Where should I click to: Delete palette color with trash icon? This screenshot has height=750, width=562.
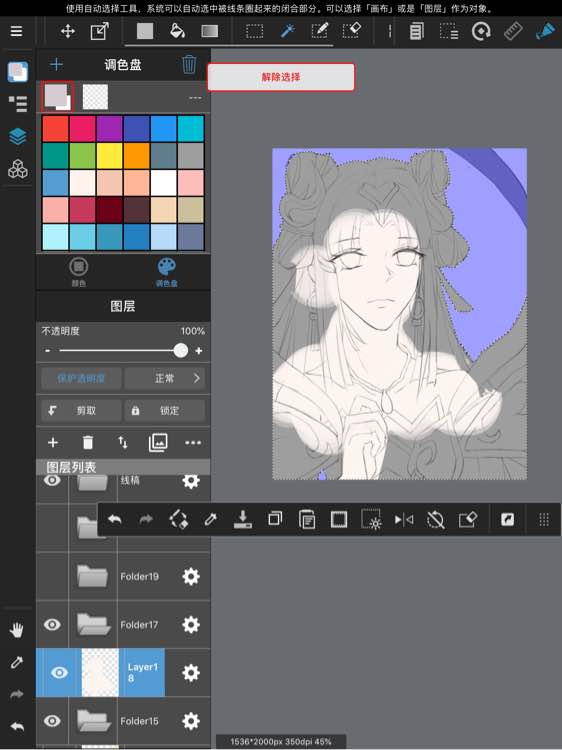click(189, 64)
